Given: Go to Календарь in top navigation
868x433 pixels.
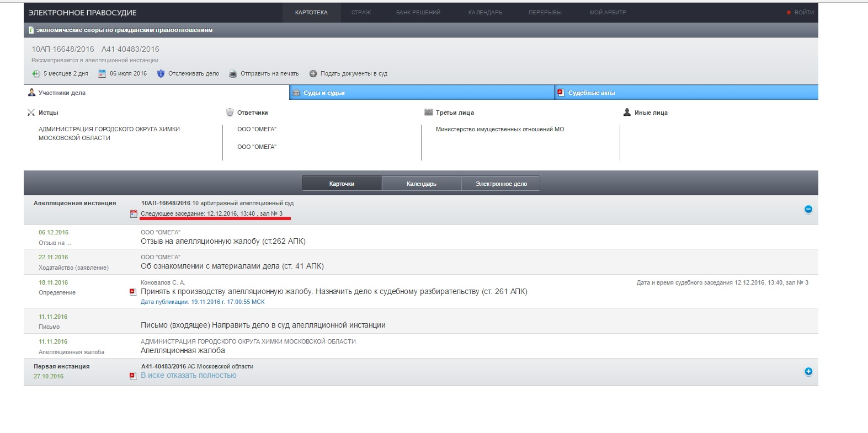Looking at the screenshot, I should pos(485,12).
